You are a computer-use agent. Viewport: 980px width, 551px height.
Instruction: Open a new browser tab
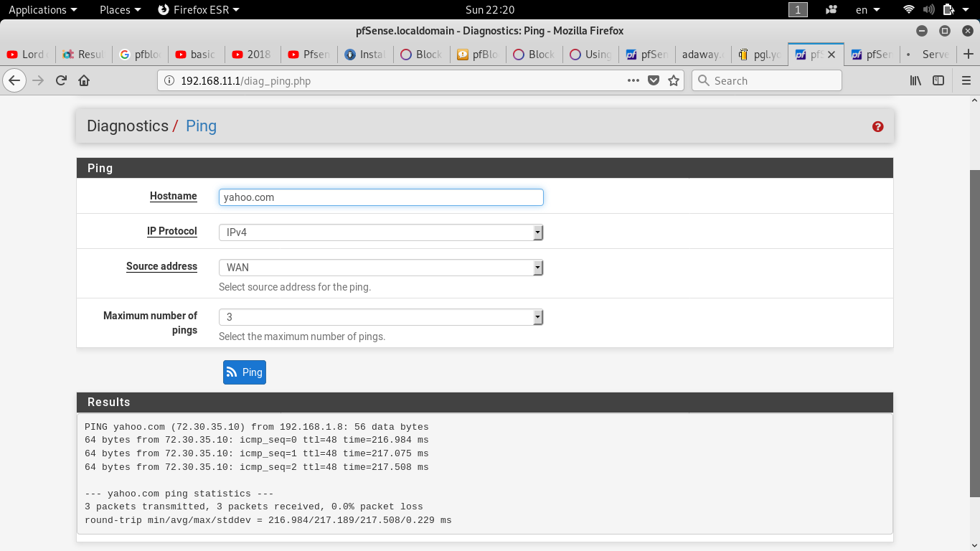tap(969, 54)
